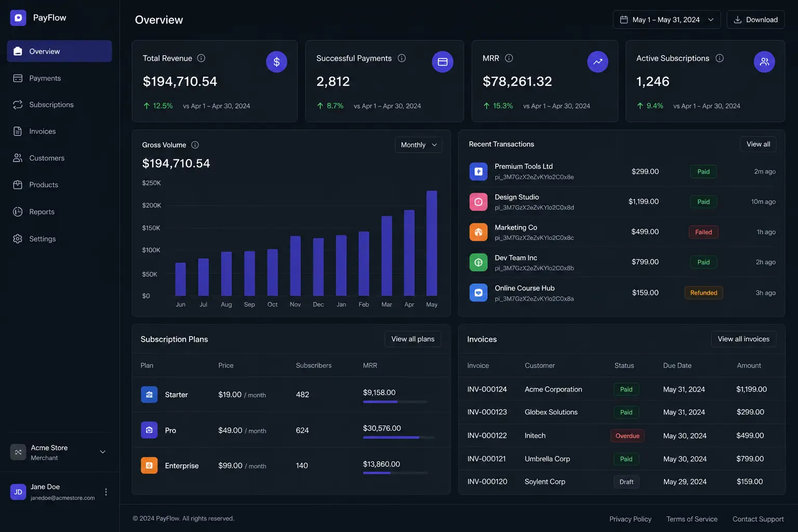Click the $30,576.00 Pro MRR value
Viewport: 798px width, 532px height.
click(382, 428)
